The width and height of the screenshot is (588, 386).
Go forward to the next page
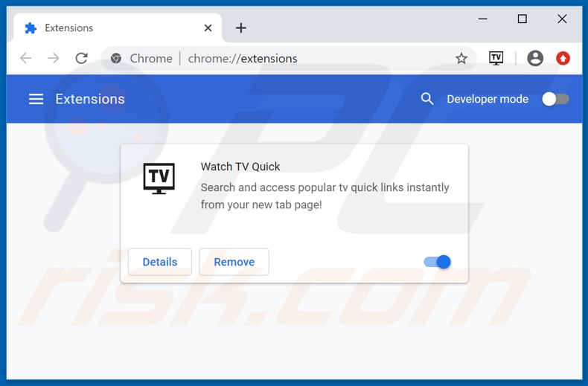tap(54, 58)
